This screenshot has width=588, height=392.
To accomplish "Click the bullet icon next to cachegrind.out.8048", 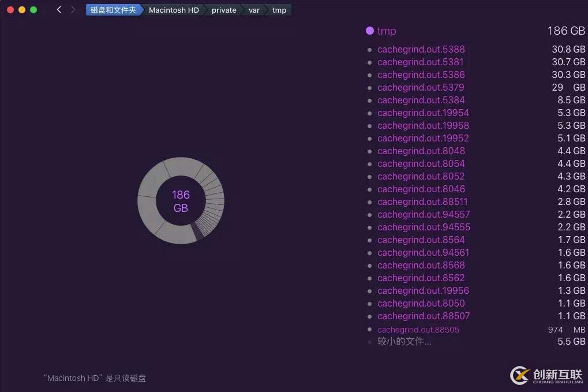I will [x=370, y=151].
